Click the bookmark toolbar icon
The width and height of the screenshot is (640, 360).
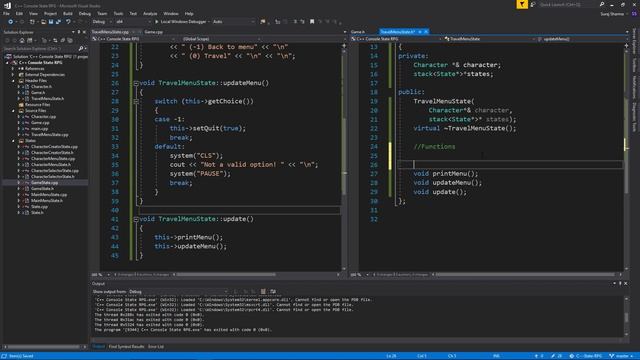[312, 22]
